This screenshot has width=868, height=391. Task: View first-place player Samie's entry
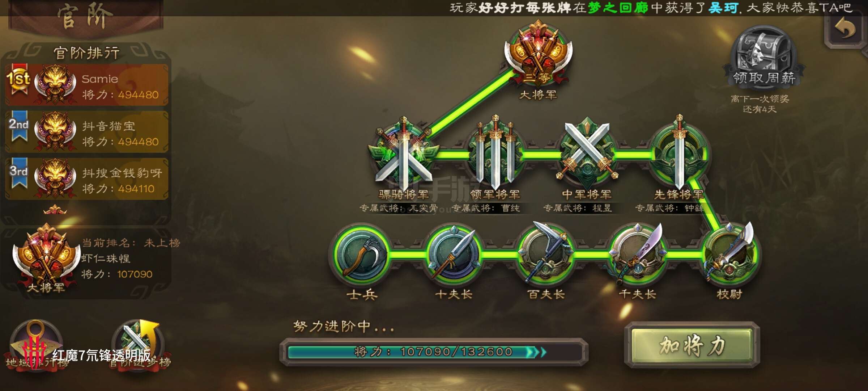(x=87, y=85)
